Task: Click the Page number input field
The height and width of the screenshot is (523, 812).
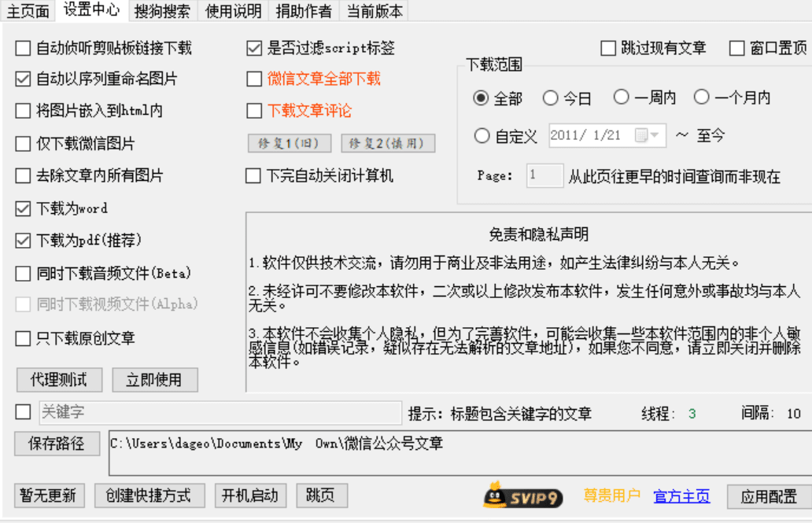Action: click(x=544, y=175)
